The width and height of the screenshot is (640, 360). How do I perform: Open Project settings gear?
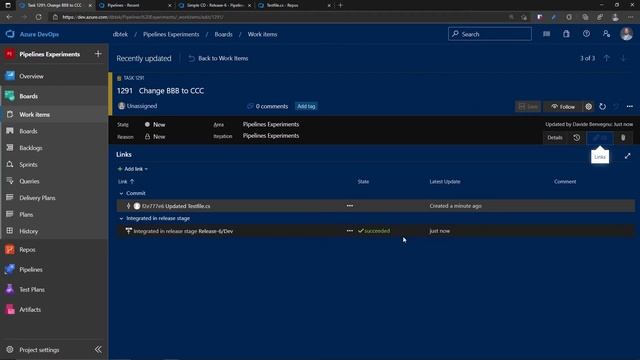pos(10,350)
